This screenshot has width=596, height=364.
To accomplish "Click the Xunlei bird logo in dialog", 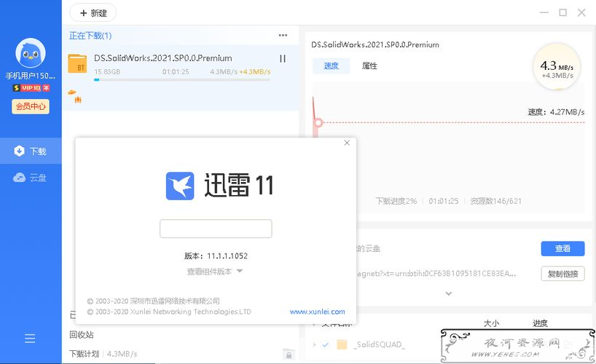I will click(180, 186).
